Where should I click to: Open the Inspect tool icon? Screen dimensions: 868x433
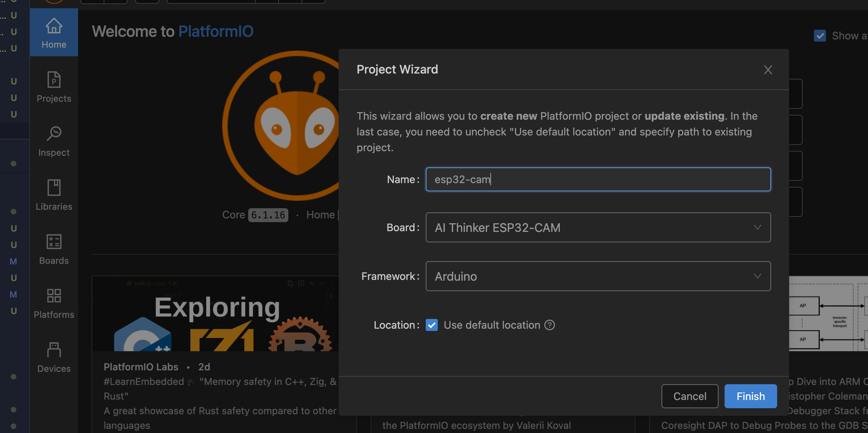point(54,141)
